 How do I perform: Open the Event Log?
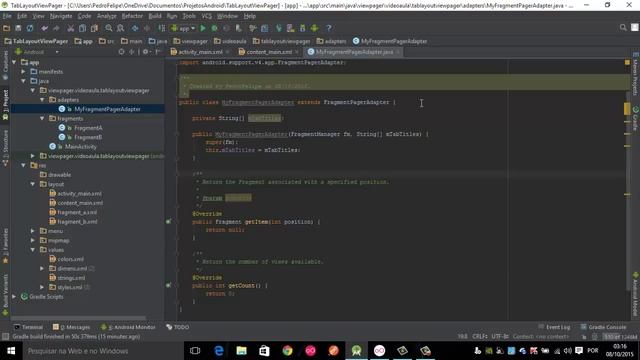coord(554,327)
